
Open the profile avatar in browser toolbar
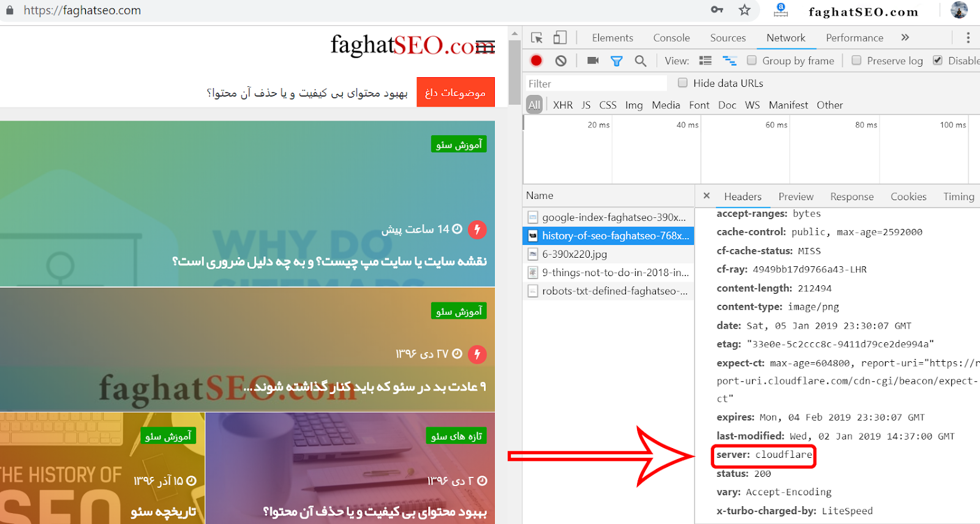pyautogui.click(x=959, y=10)
